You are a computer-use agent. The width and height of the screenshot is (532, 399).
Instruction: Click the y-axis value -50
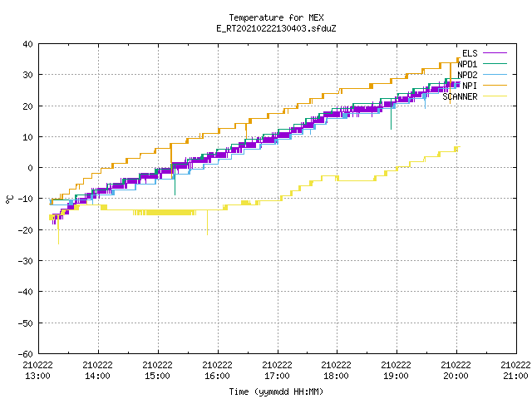(x=26, y=323)
